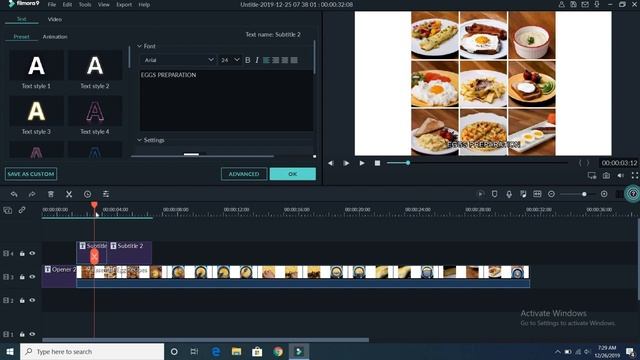
Task: Lock track 4 with padlock
Action: pos(22,253)
